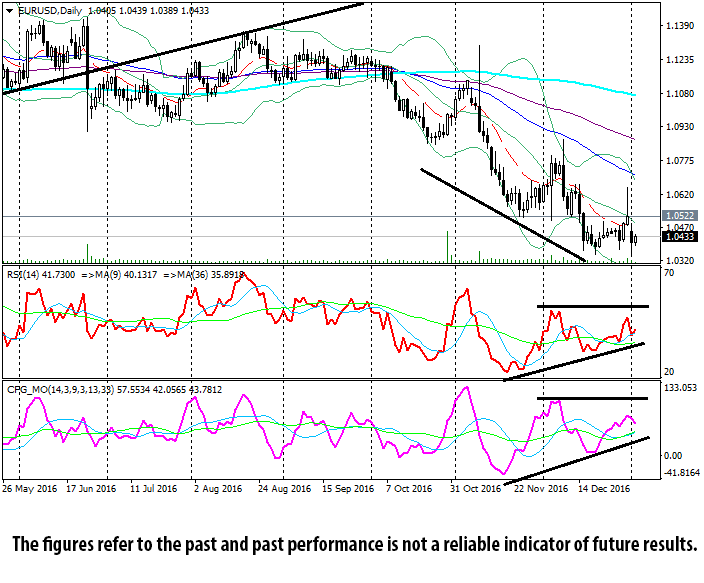
Task: Click the 1.1390 price scale value
Action: pyautogui.click(x=680, y=26)
